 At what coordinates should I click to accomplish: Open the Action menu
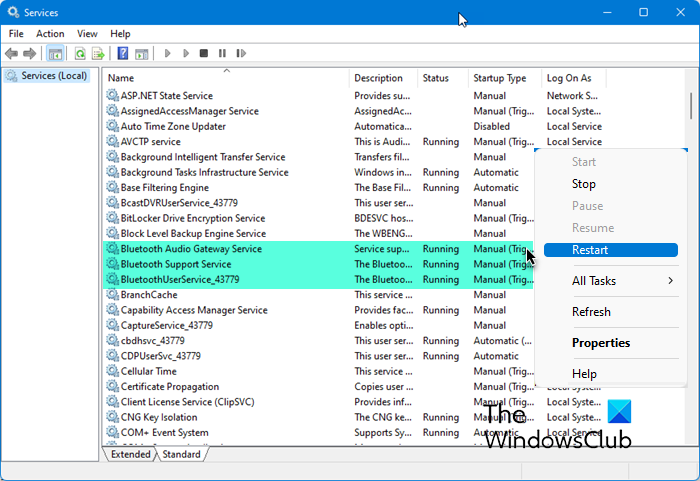[50, 34]
